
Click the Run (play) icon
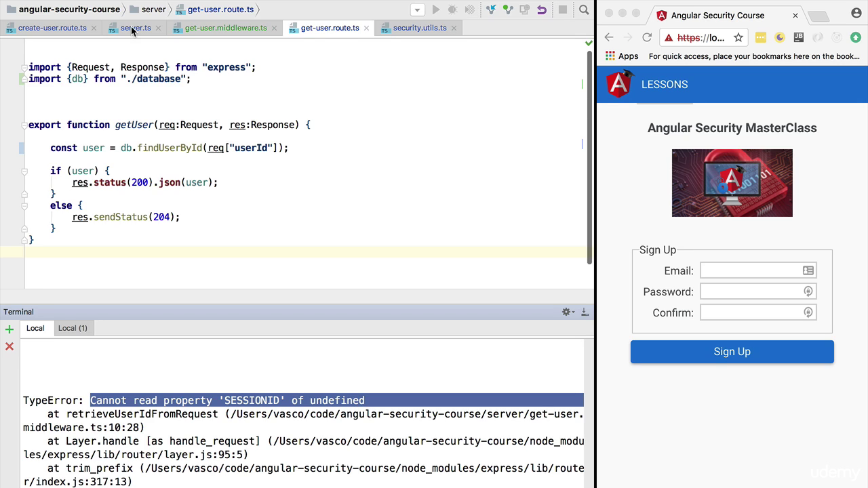(436, 9)
